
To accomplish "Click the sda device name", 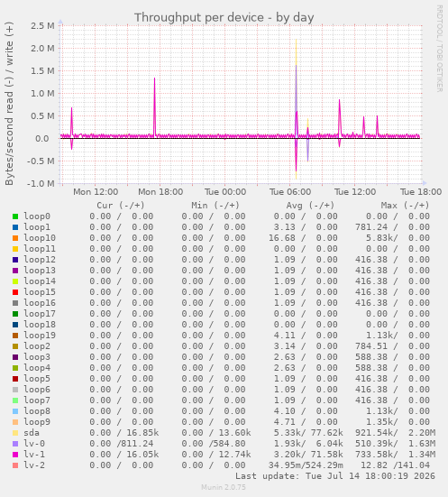I will (32, 433).
